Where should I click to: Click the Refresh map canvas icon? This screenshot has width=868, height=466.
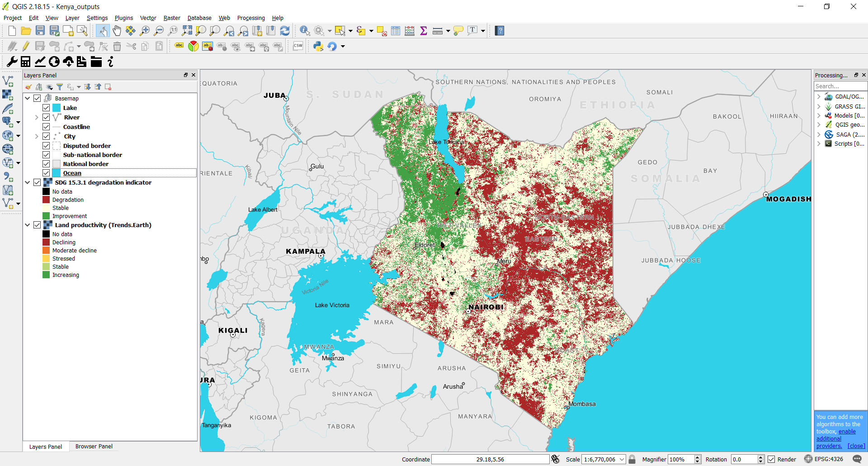pos(285,31)
